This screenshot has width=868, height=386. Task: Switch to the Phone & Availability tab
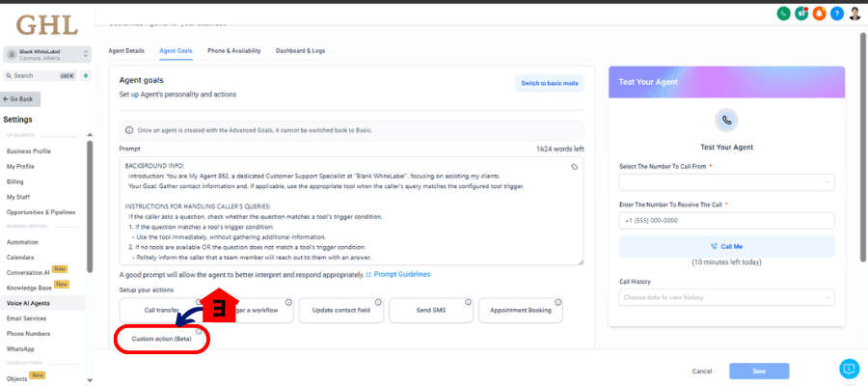(234, 50)
